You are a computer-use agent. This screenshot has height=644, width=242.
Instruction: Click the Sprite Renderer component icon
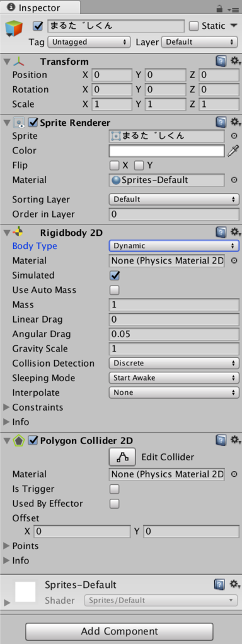[19, 123]
